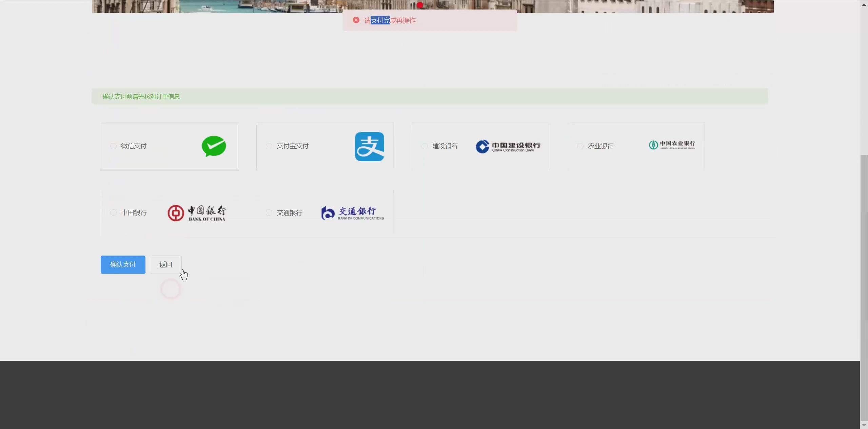Viewport: 868px width, 429px height.
Task: Click the Alipay blue logo
Action: (370, 147)
